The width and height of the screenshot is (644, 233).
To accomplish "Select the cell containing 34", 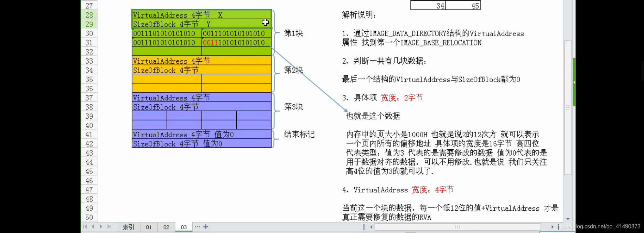I will pos(428,6).
